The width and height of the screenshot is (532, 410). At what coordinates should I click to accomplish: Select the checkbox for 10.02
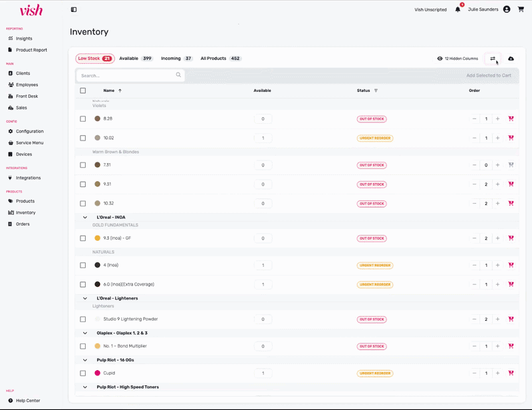tap(83, 138)
